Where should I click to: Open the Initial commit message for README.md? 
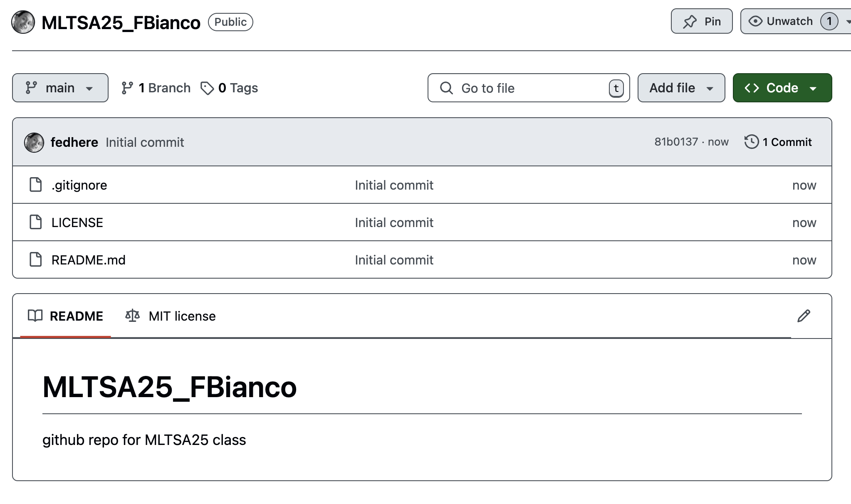click(x=394, y=260)
